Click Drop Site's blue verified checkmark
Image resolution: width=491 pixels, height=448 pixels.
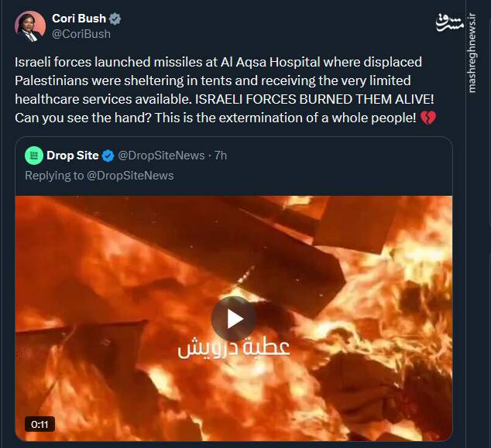(x=108, y=156)
